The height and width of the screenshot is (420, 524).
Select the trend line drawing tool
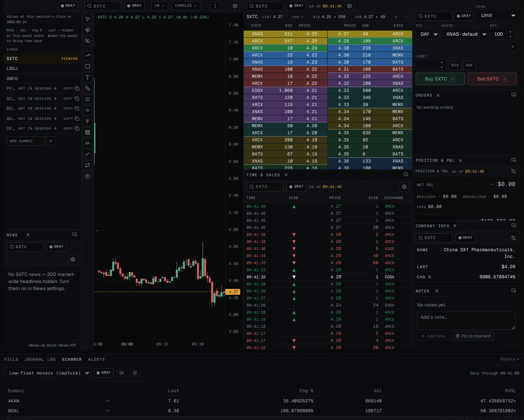click(x=88, y=55)
